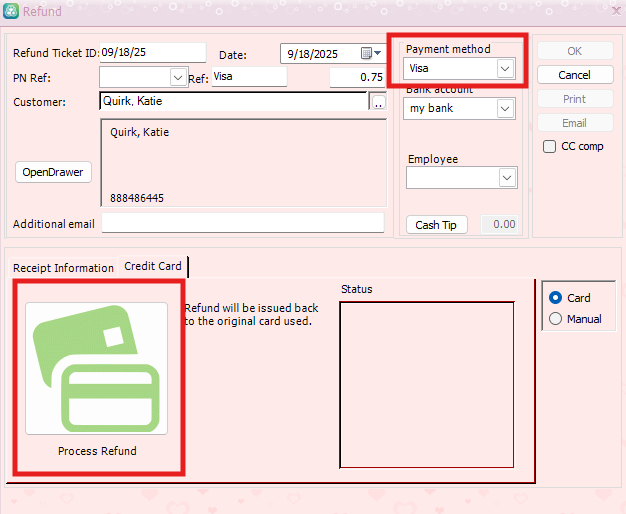Click the refund amount field showing 0.75
The image size is (626, 514).
358,77
